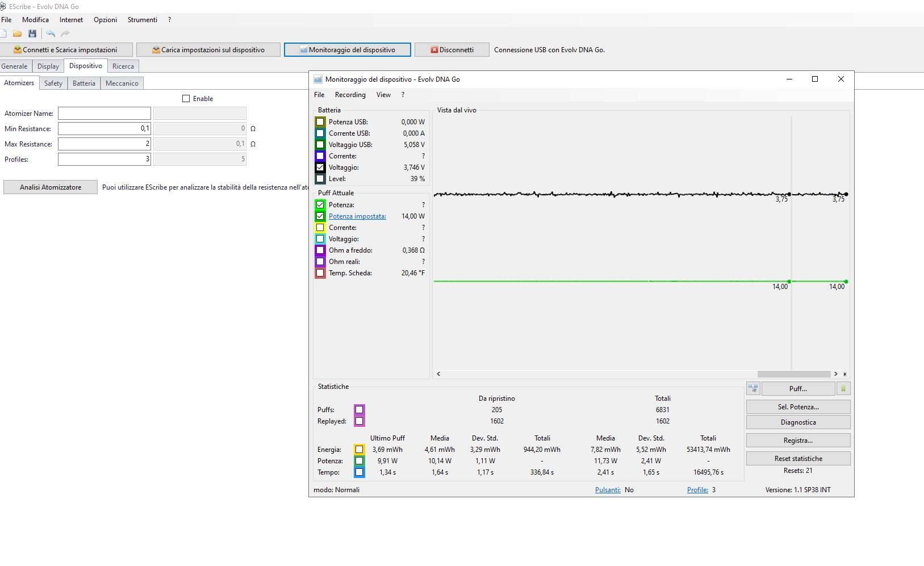Click the live chart horizontal scrollbar thumb
This screenshot has height=566, width=924.
793,374
